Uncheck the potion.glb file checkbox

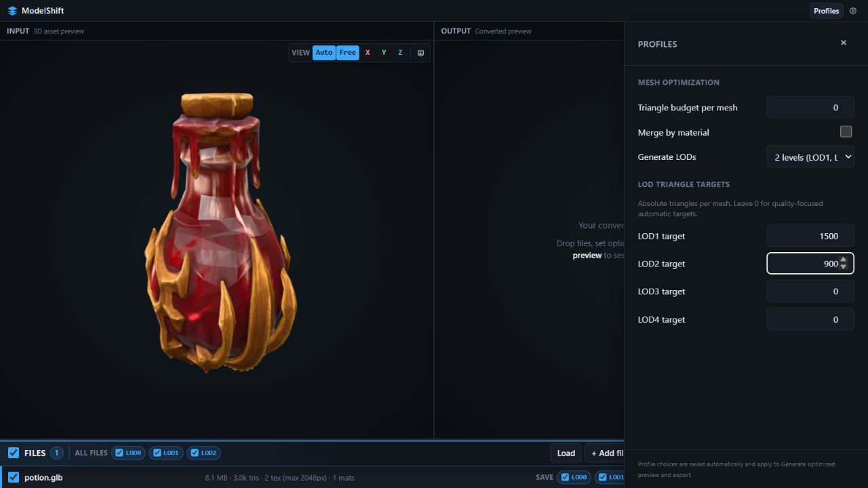tap(14, 477)
